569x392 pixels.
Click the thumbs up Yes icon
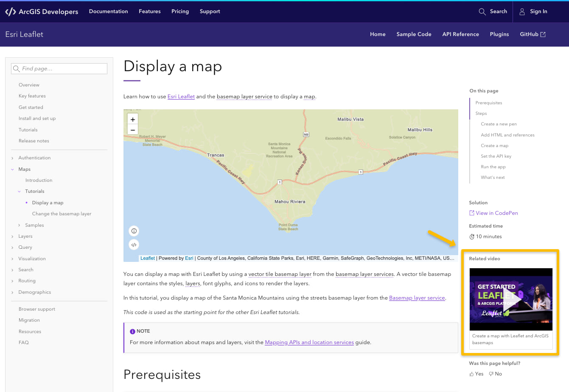pyautogui.click(x=471, y=374)
